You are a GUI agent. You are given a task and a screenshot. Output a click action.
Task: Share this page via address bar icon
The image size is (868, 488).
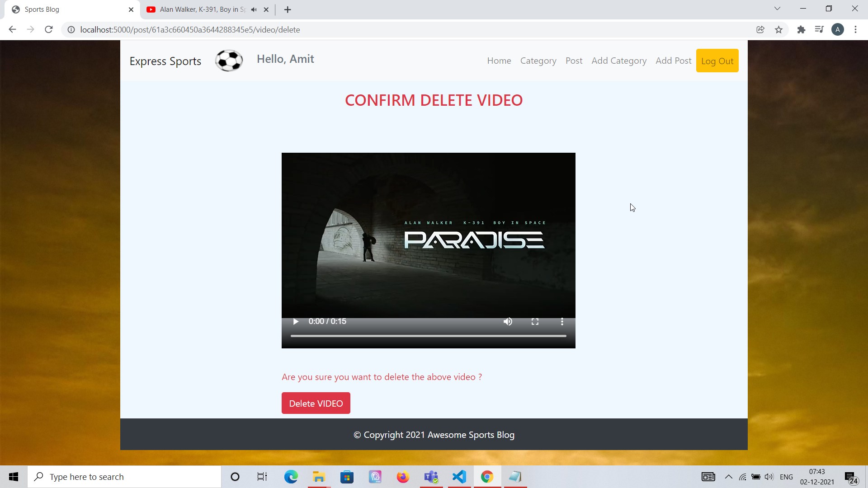[x=760, y=30]
